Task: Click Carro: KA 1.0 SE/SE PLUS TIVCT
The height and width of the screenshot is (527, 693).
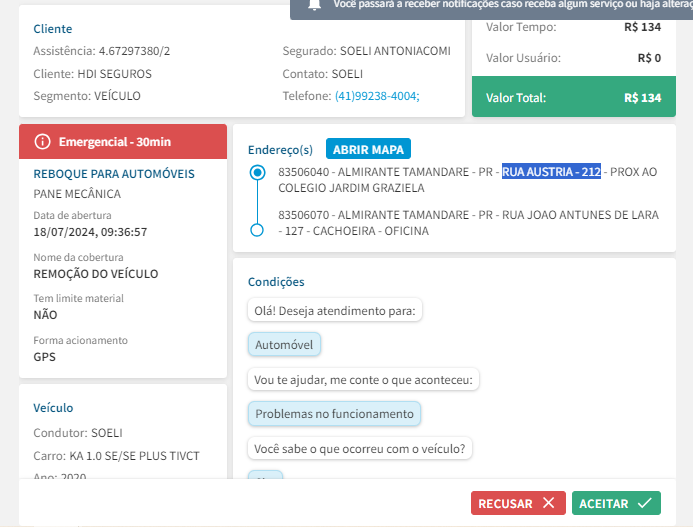Action: coord(116,456)
